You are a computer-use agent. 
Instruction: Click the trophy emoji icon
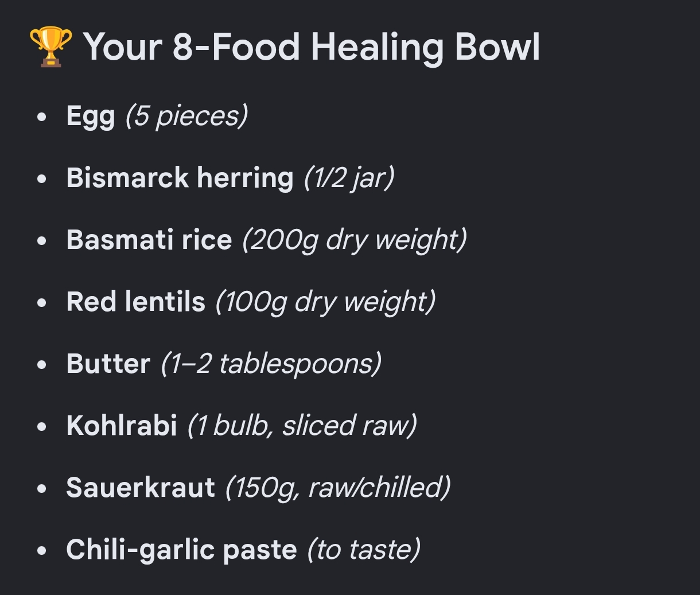[x=50, y=47]
